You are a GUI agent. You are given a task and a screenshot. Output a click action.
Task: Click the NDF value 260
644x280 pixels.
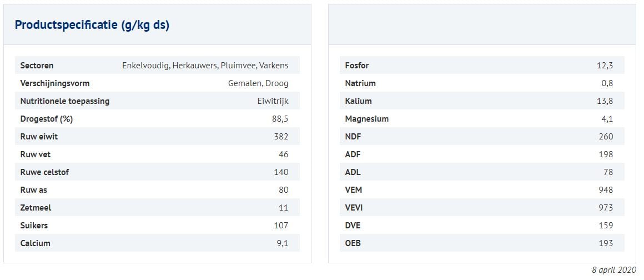(x=606, y=137)
